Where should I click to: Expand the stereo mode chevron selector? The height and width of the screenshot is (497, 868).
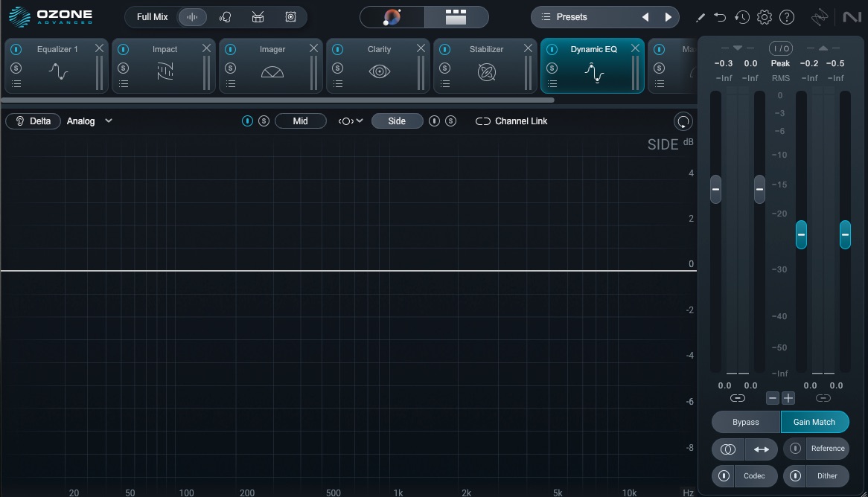click(350, 121)
